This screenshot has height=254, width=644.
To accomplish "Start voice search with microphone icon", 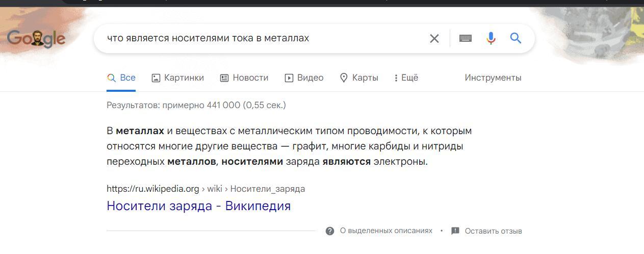I will 491,38.
